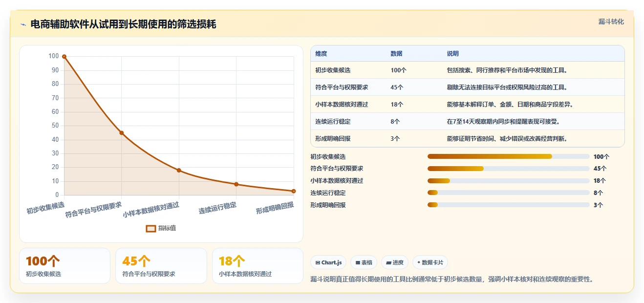
Task: Toggle the 指标值 legend swatch
Action: pos(151,228)
